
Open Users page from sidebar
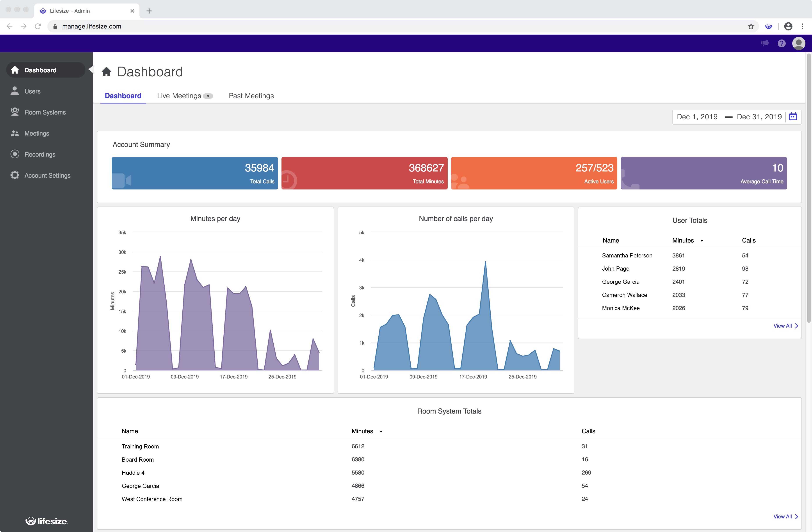(x=32, y=91)
